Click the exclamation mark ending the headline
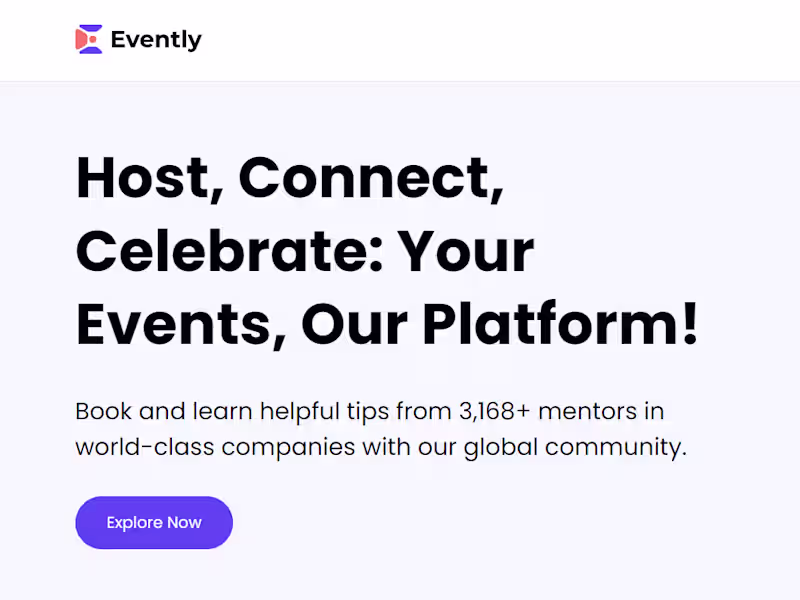The width and height of the screenshot is (800, 600). pyautogui.click(x=688, y=325)
